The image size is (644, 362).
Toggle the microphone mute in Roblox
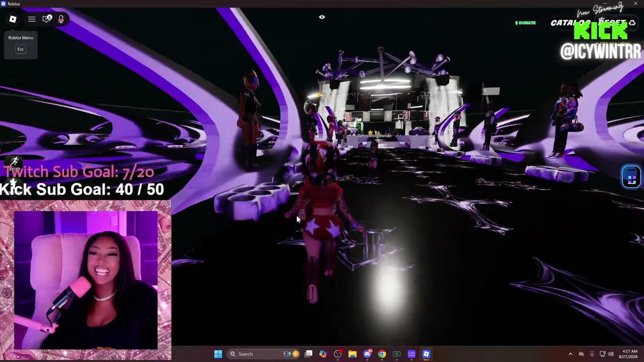(x=61, y=19)
